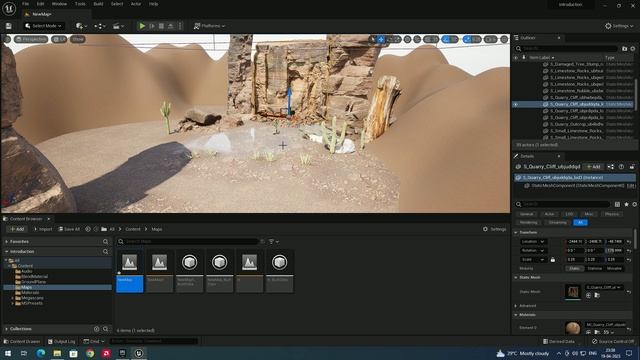Image resolution: width=640 pixels, height=360 pixels.
Task: Toggle visibility of selected S_Quarry_Cliff outliner row
Action: (x=516, y=104)
